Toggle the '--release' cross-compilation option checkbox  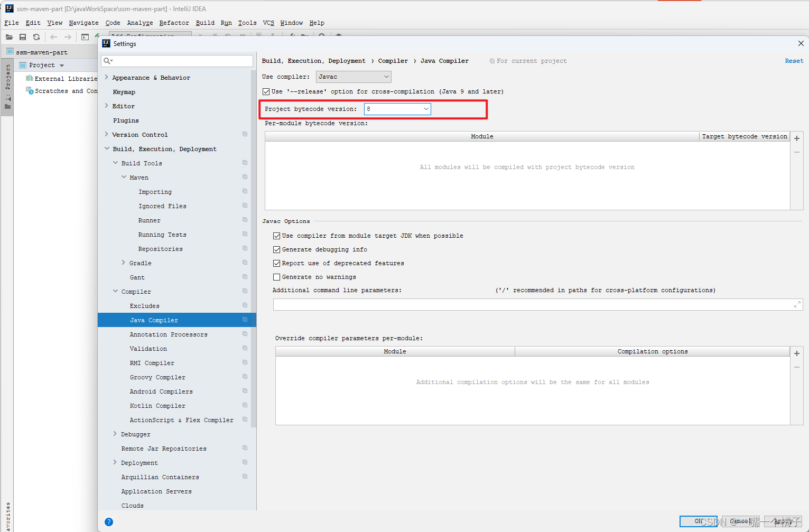click(x=266, y=91)
